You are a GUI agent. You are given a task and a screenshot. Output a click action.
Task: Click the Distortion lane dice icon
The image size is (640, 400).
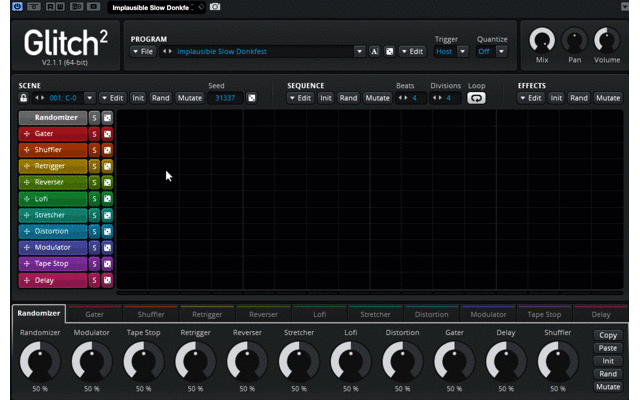tap(107, 231)
